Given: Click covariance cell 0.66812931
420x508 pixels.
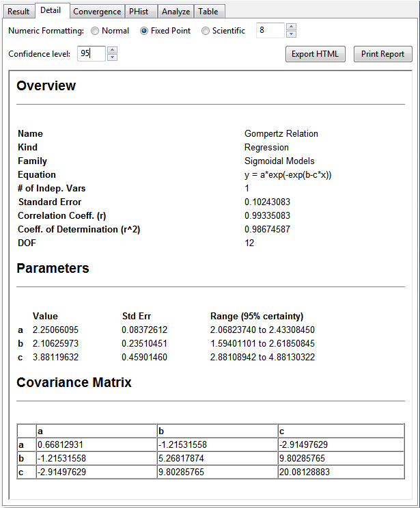Looking at the screenshot, I should [x=96, y=444].
